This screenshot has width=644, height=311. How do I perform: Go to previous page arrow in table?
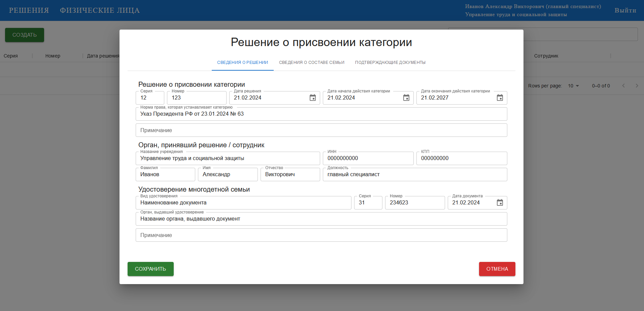(x=623, y=86)
